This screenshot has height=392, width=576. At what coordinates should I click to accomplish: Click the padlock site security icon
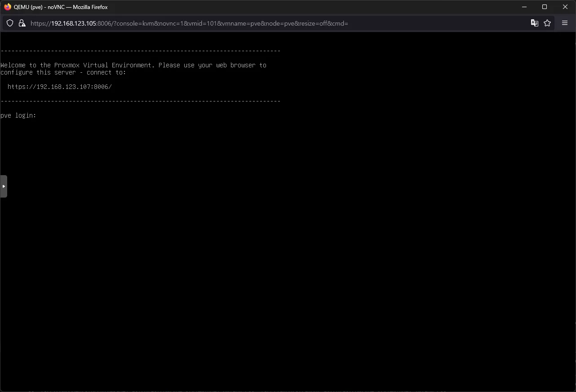(22, 23)
